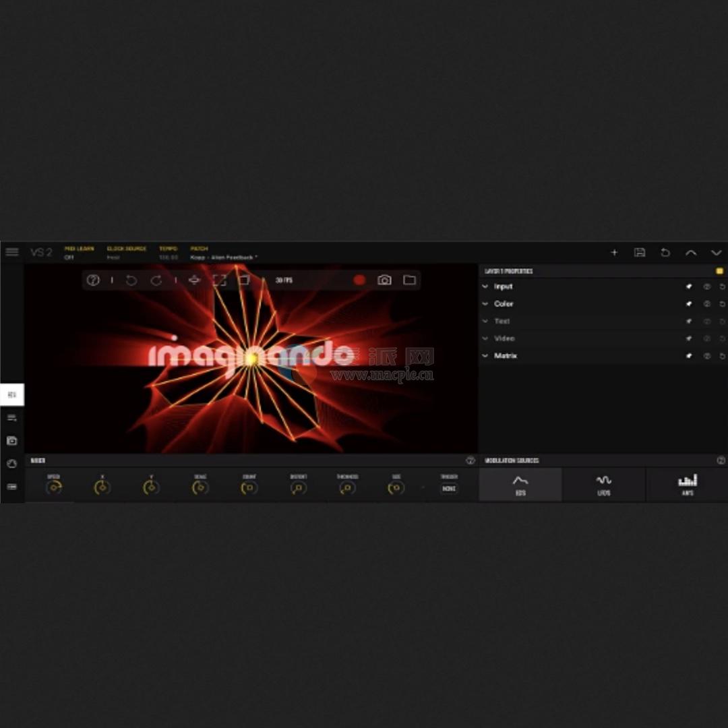The width and height of the screenshot is (728, 728).
Task: Turn the SPEED knob in the mixer
Action: point(54,487)
